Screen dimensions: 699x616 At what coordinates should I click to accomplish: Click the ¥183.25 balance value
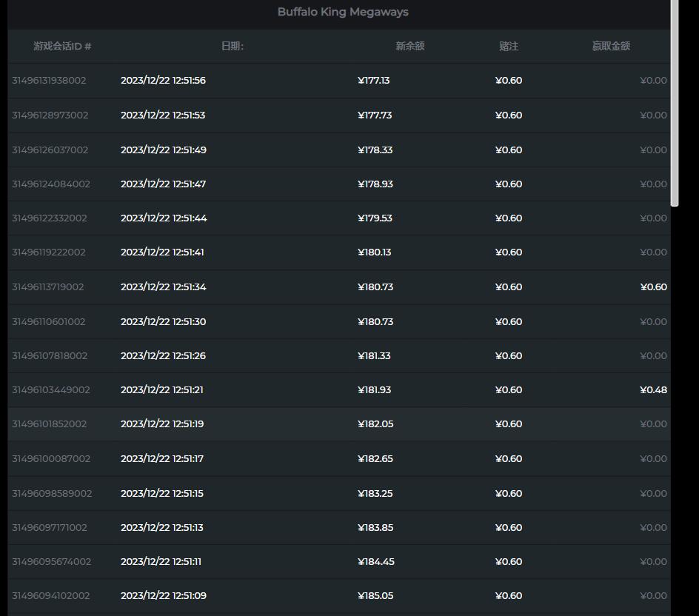tap(375, 493)
